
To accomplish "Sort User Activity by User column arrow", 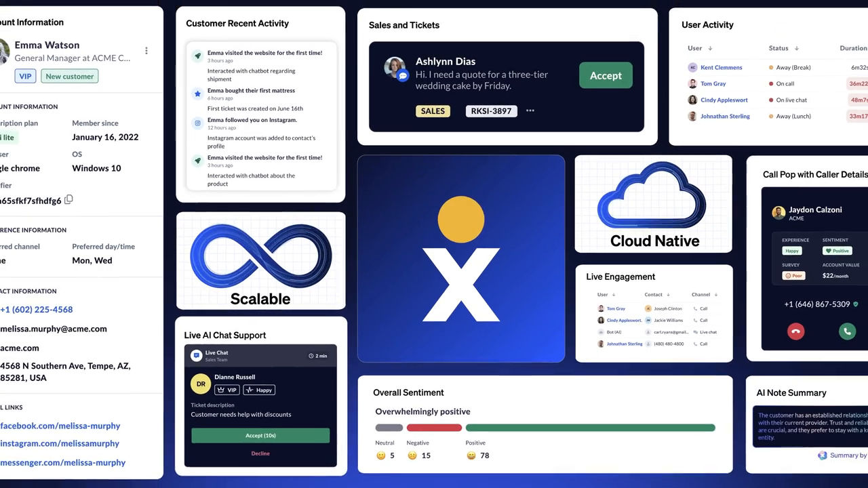I will (x=710, y=49).
